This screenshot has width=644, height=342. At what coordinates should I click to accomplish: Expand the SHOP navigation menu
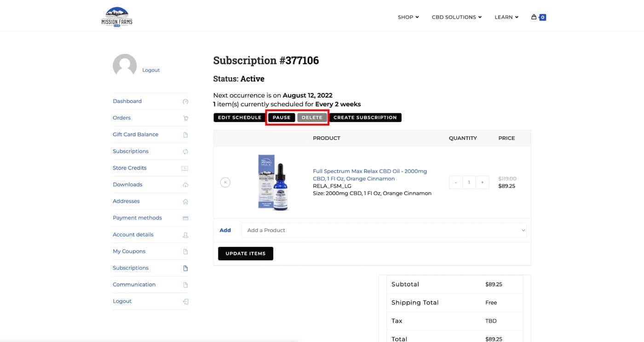[x=408, y=17]
